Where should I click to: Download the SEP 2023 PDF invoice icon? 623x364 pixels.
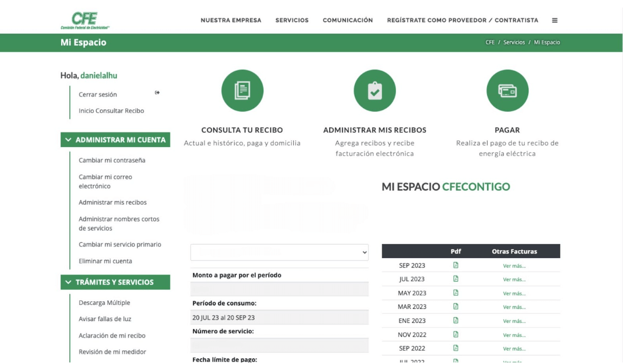click(x=456, y=265)
